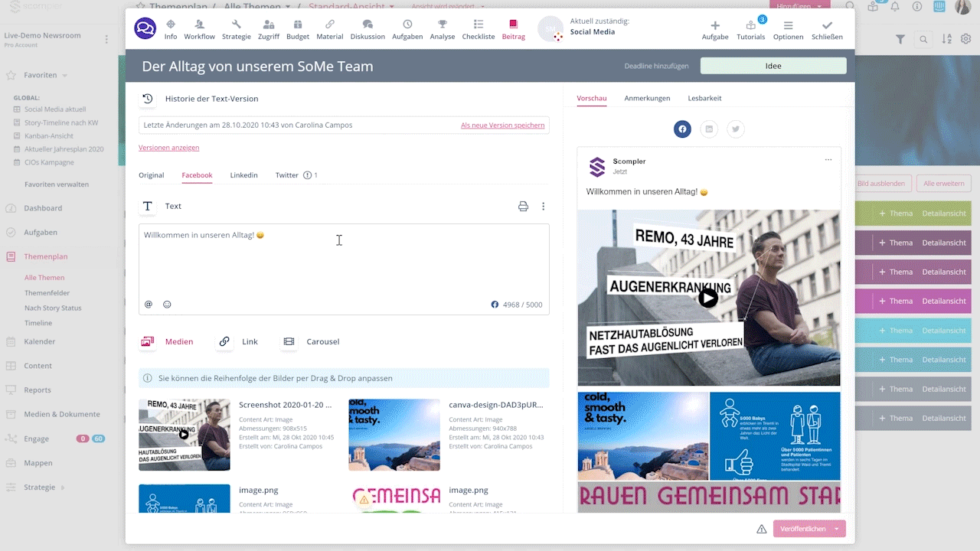Screen dimensions: 980x551
Task: Open the Budget section icon
Action: point(298,29)
